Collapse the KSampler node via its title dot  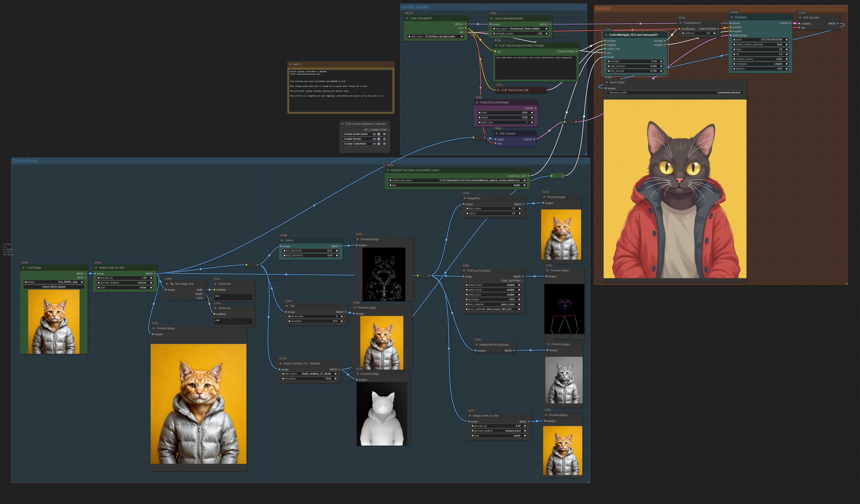point(732,17)
